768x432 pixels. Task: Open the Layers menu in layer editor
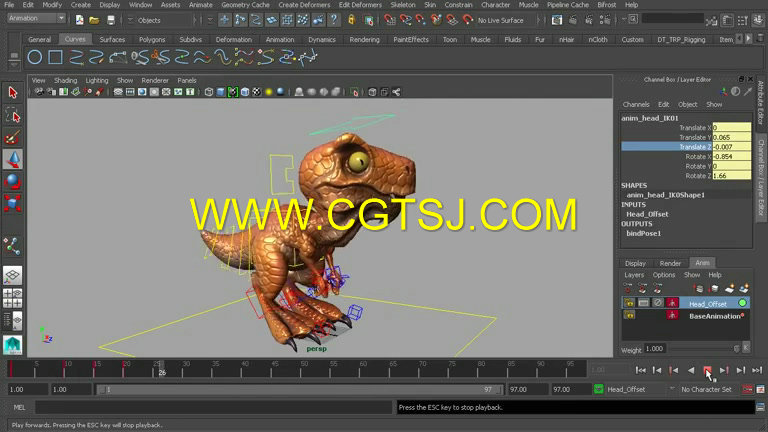point(634,275)
